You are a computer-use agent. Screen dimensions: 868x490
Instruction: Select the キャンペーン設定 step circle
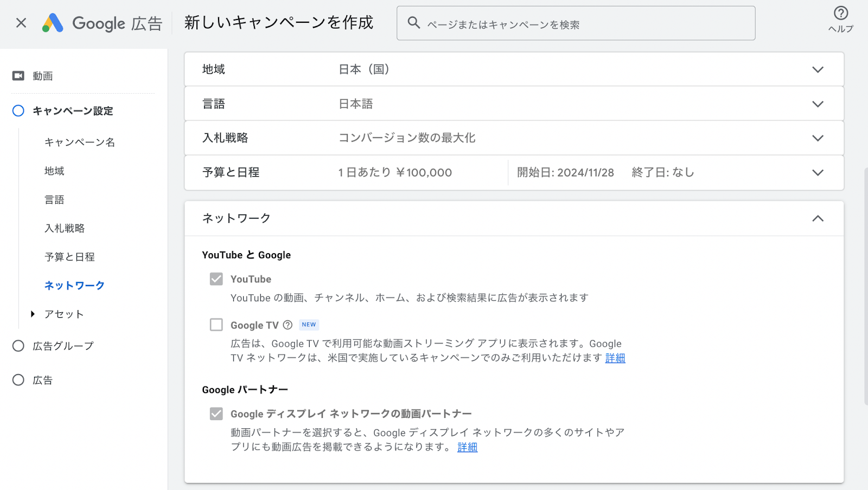18,111
